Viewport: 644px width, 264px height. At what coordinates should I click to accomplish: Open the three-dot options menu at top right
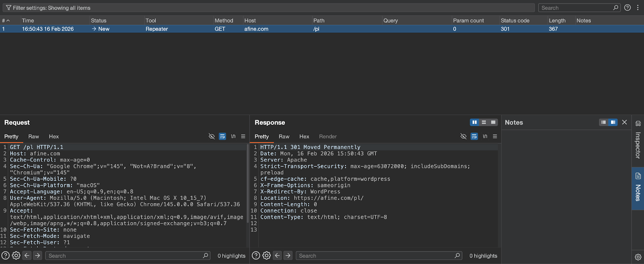click(638, 8)
